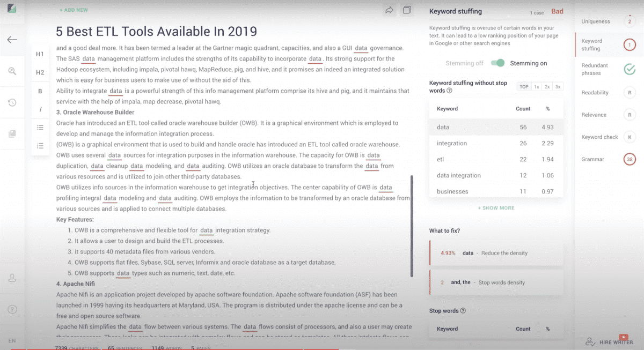Viewport: 644px width, 350px height.
Task: Click the Grammar issues circle 38
Action: (630, 159)
